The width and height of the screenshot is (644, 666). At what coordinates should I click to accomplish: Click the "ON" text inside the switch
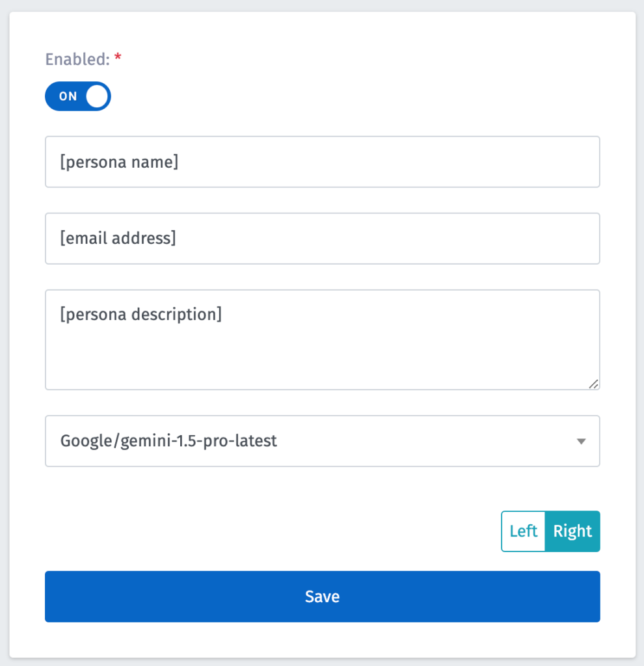[x=68, y=96]
